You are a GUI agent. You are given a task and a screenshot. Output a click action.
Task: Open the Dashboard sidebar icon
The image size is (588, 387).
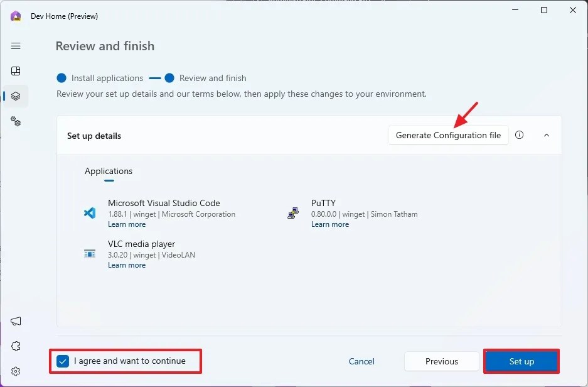[16, 71]
